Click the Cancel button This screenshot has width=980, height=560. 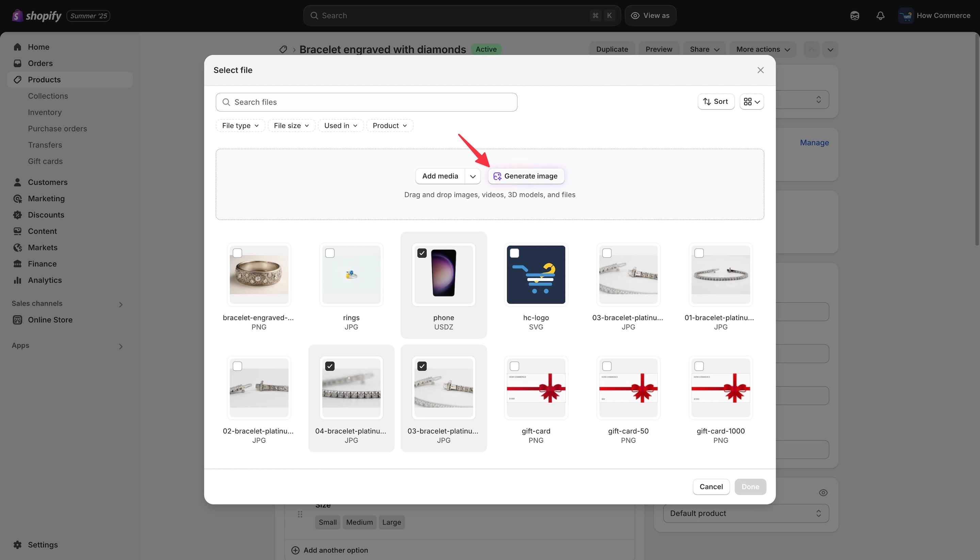point(711,487)
